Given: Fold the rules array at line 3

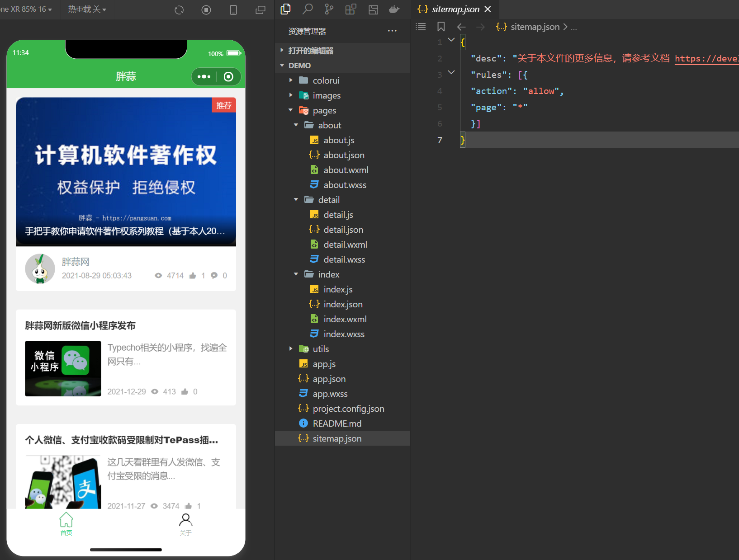Looking at the screenshot, I should [x=451, y=72].
